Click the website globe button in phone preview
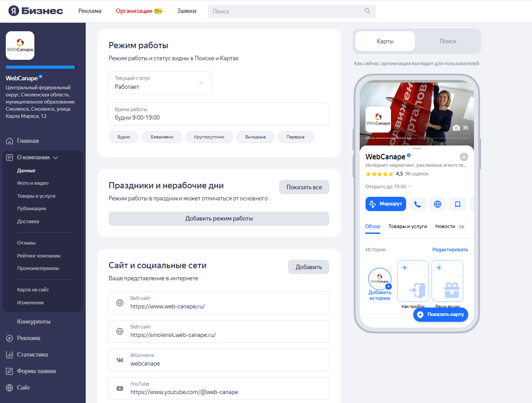 point(438,204)
